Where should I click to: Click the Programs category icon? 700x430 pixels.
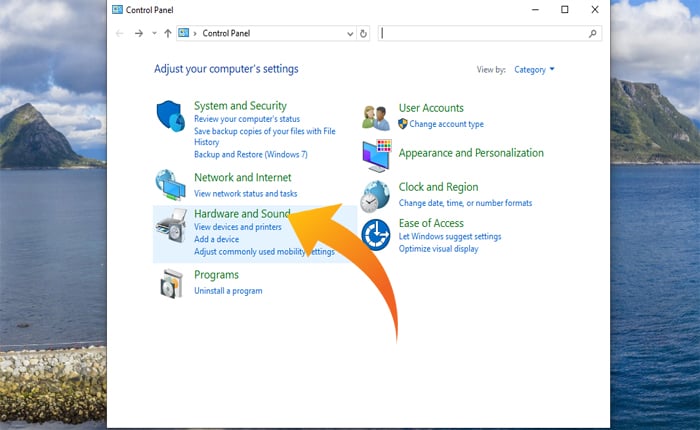171,283
